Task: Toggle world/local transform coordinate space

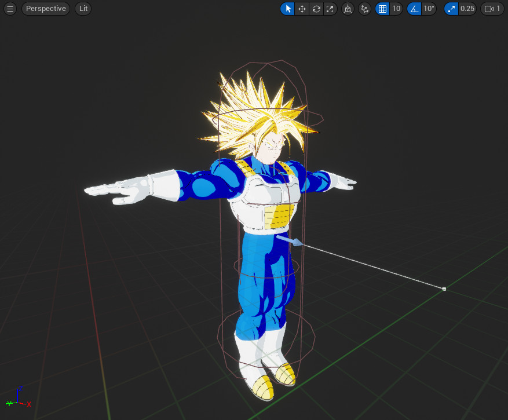Action: tap(348, 9)
